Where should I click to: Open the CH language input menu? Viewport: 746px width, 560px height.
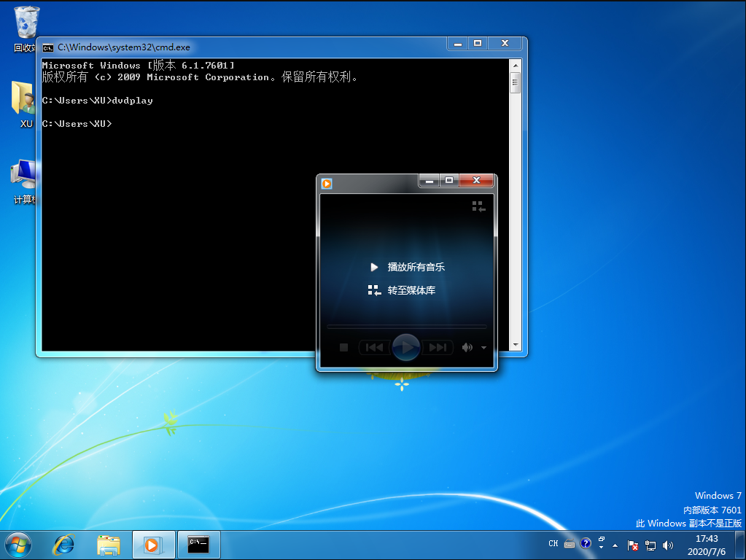553,544
